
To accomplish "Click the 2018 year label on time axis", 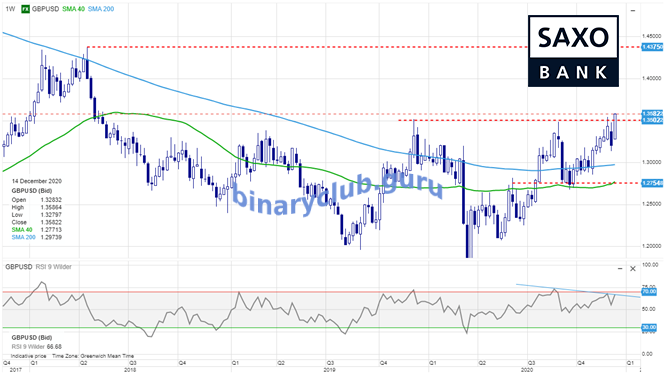I will click(130, 370).
